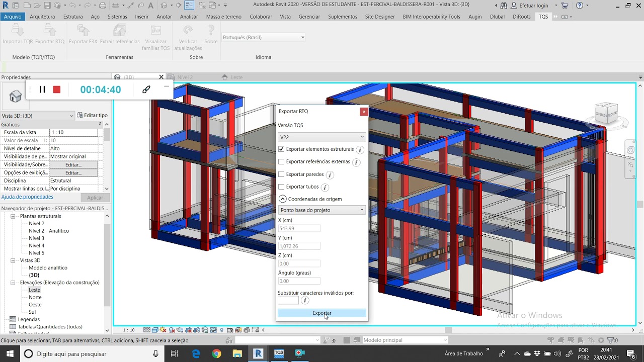
Task: Open Português (Brasil) language dropdown
Action: click(263, 37)
